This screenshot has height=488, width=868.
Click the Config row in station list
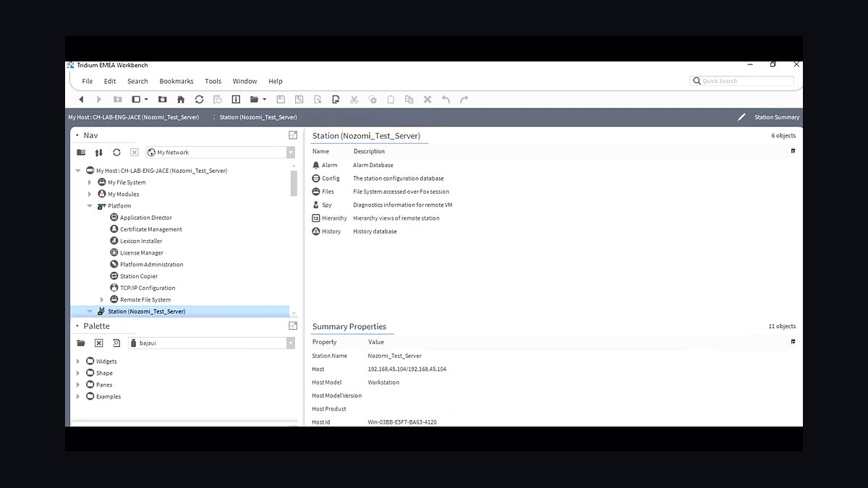pyautogui.click(x=553, y=179)
